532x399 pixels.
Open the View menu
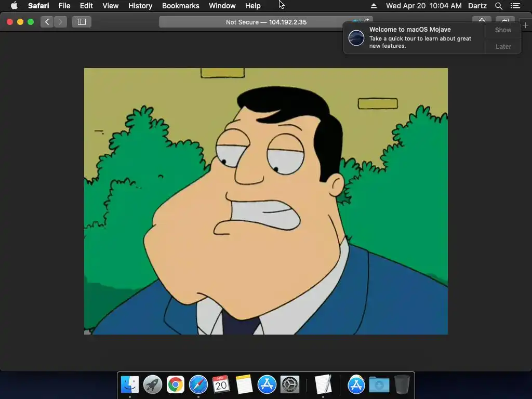coord(111,6)
